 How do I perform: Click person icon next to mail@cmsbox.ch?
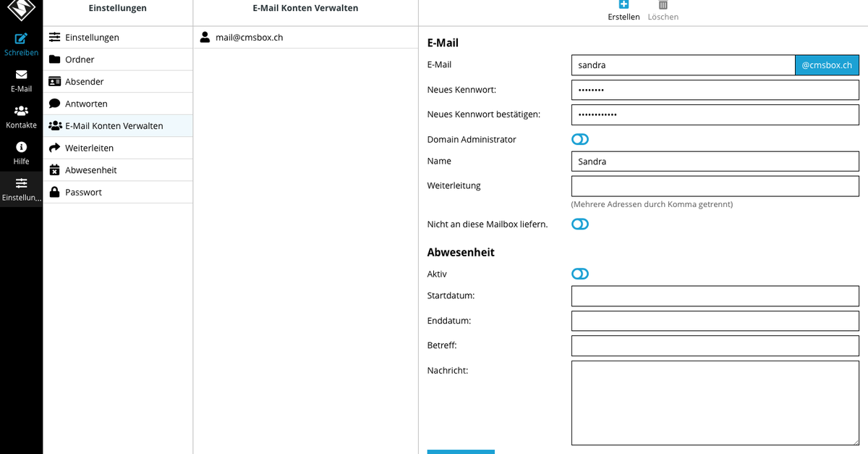205,37
